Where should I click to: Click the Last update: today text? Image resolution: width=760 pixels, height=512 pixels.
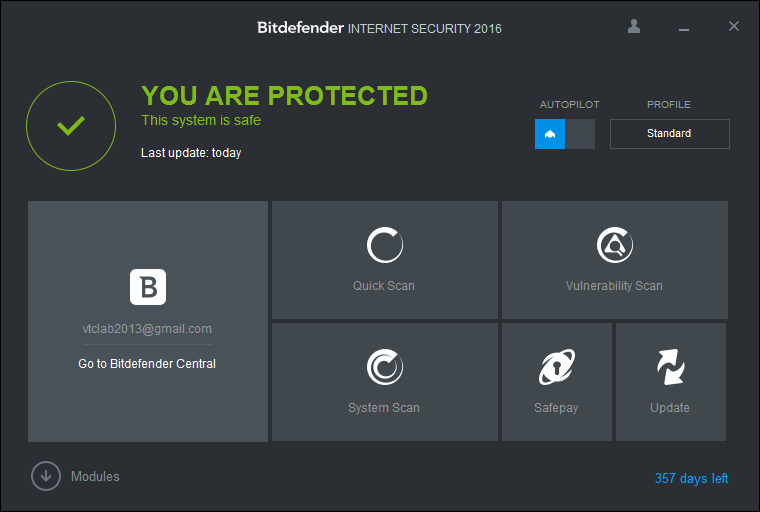pyautogui.click(x=191, y=153)
